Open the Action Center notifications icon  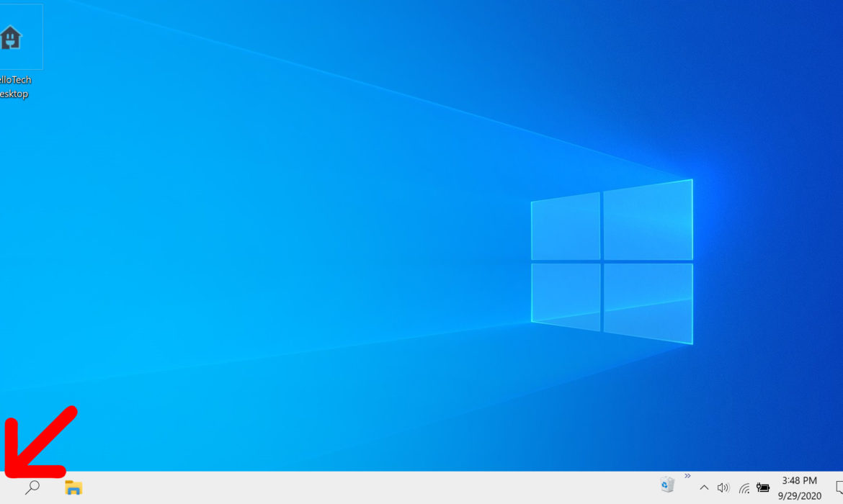[838, 487]
